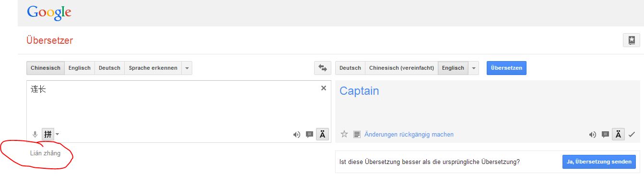Toggle source romanization Ä button
The height and width of the screenshot is (176, 644).
(322, 135)
